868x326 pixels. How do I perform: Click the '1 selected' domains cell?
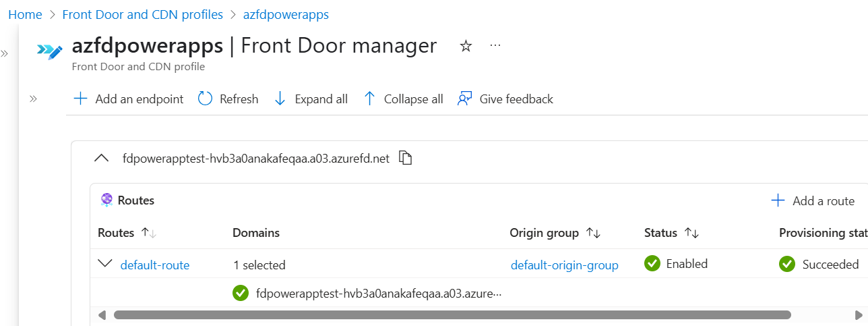pos(259,265)
